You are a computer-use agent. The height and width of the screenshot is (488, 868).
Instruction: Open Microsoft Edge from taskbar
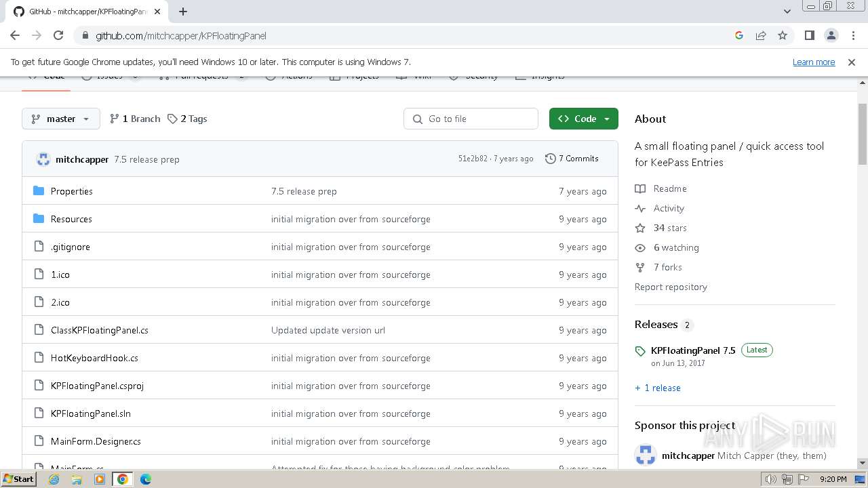tap(146, 479)
